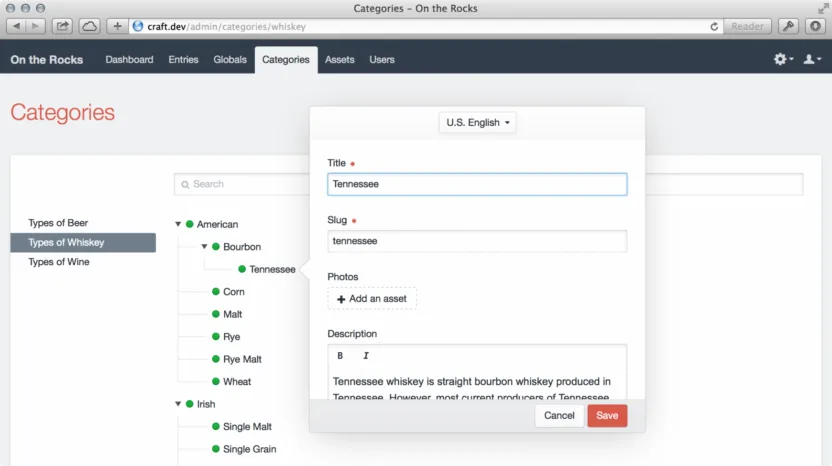Toggle italic in Description editor

pos(366,356)
